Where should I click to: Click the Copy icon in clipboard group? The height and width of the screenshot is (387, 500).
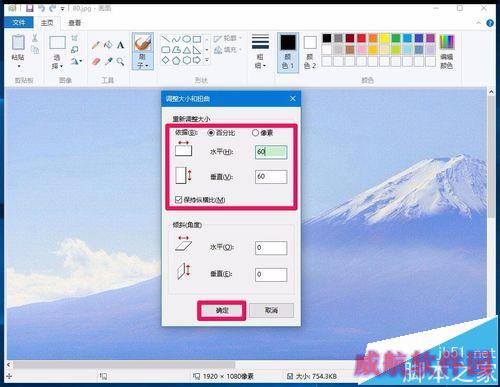click(35, 50)
